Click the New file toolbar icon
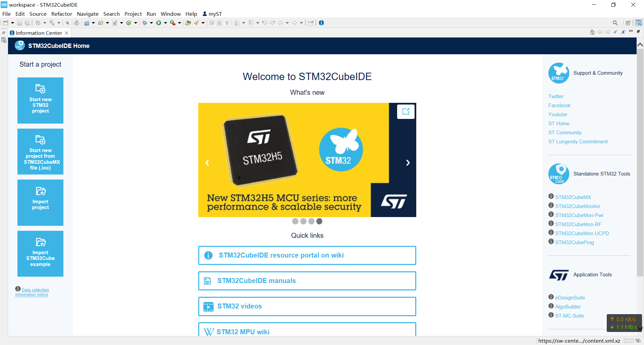Viewport: 644px width, 345px height. point(6,23)
